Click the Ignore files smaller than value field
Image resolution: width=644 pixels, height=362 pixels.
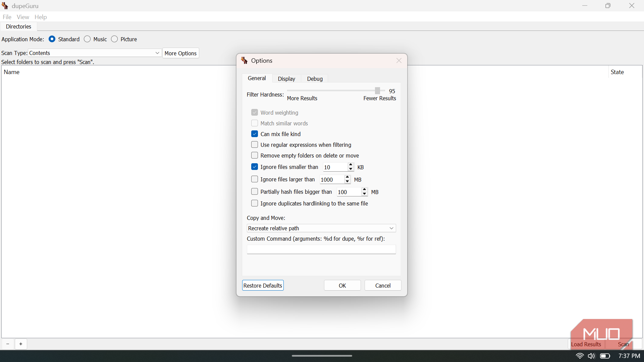335,167
